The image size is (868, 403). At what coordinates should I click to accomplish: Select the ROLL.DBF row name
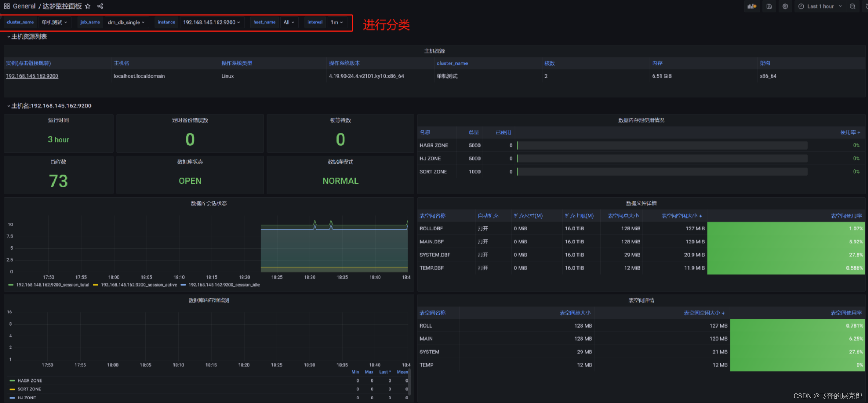tap(431, 229)
